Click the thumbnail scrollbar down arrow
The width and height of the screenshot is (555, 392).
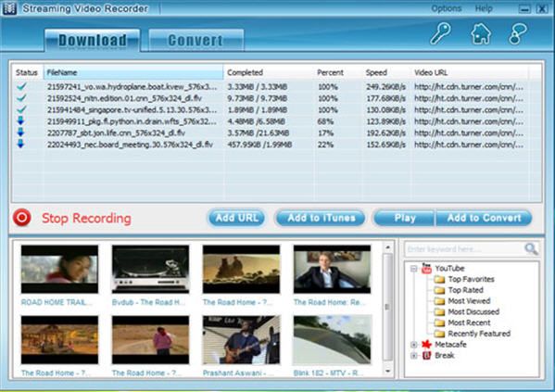pyautogui.click(x=387, y=371)
